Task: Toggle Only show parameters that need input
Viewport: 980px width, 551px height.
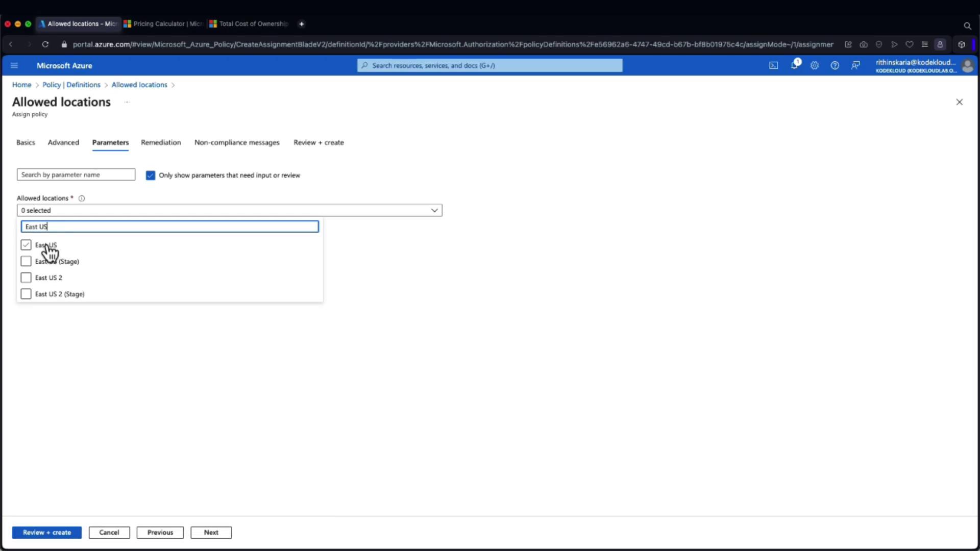Action: pyautogui.click(x=151, y=176)
